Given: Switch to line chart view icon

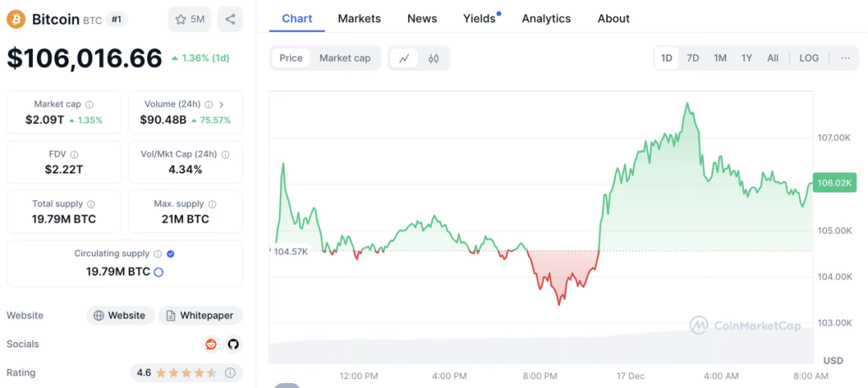Looking at the screenshot, I should pyautogui.click(x=404, y=58).
